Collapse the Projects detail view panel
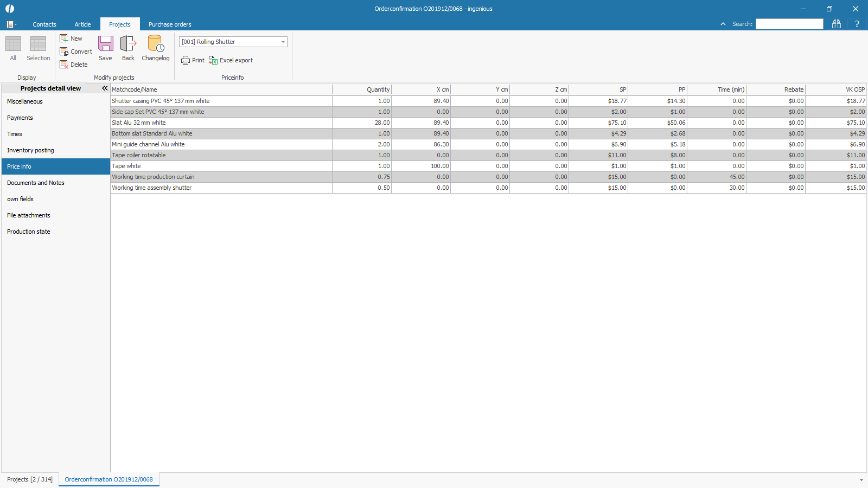868x488 pixels. click(x=105, y=88)
